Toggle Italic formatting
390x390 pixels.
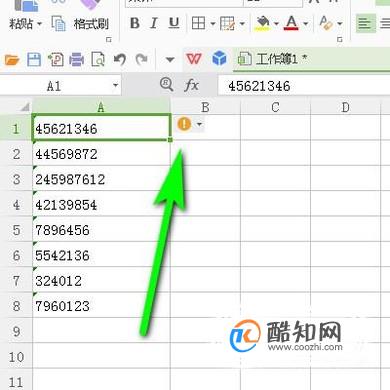pos(154,23)
